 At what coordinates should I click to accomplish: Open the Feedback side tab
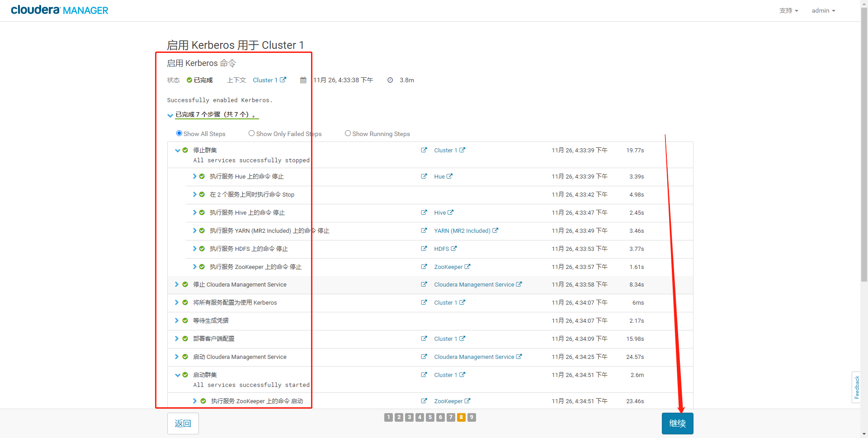click(x=856, y=387)
